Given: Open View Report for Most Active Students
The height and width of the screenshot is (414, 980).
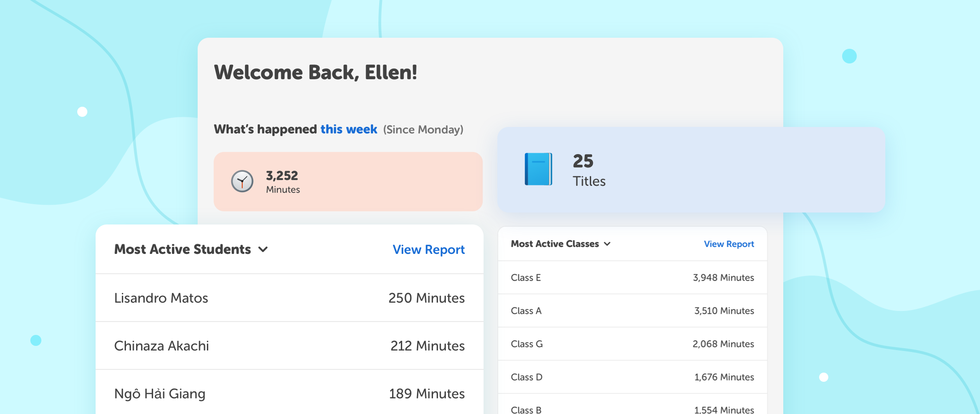Looking at the screenshot, I should 428,250.
